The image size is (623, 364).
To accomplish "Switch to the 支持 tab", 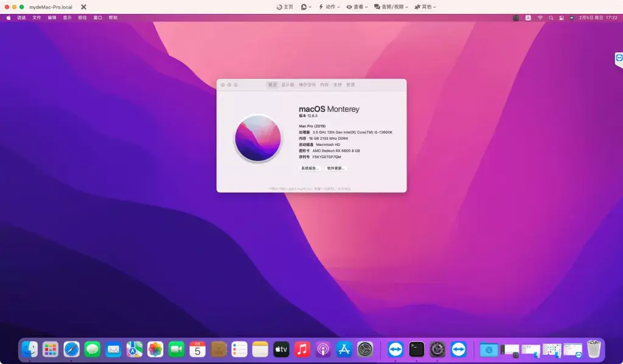I will 338,85.
